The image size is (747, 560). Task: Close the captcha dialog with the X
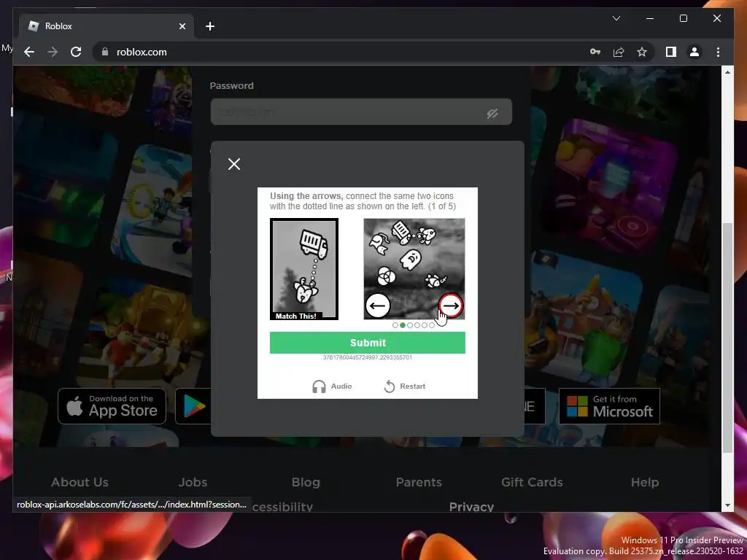(234, 164)
